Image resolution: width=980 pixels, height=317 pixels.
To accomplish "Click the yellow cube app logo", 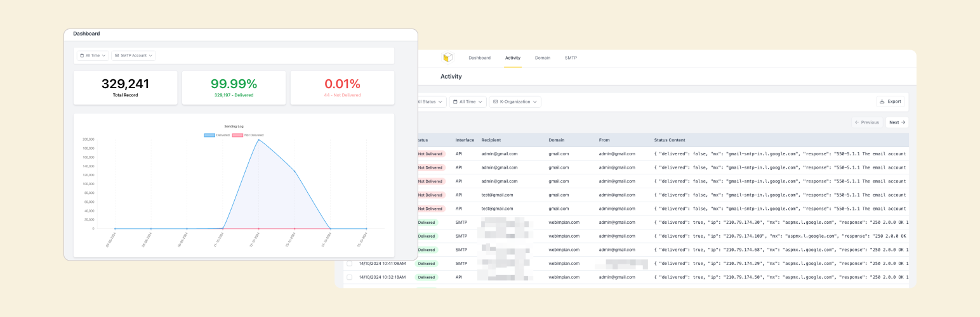I will pos(448,58).
